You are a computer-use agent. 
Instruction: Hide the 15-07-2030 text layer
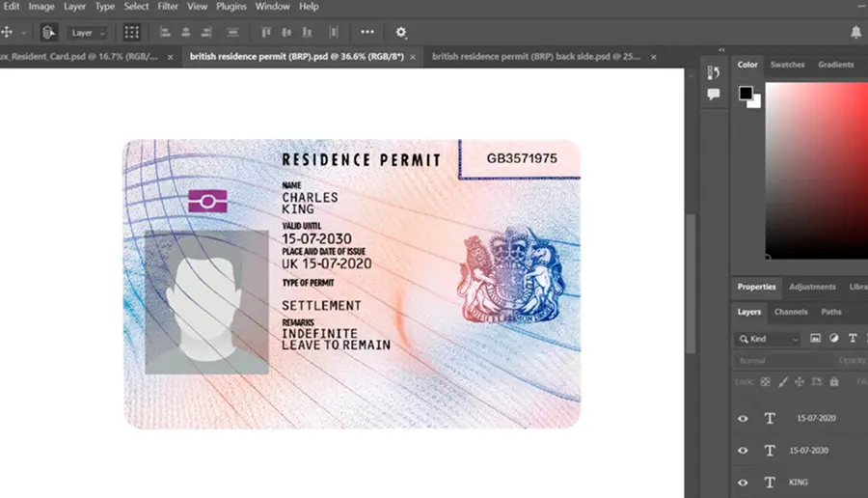click(x=743, y=451)
